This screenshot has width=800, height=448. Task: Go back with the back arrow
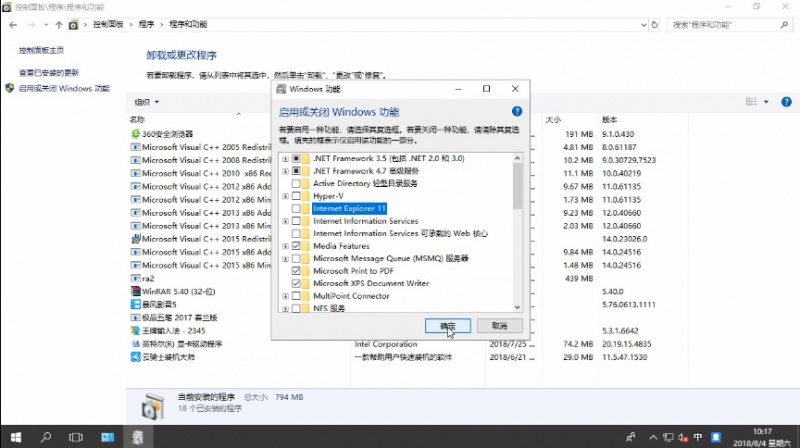coord(13,24)
